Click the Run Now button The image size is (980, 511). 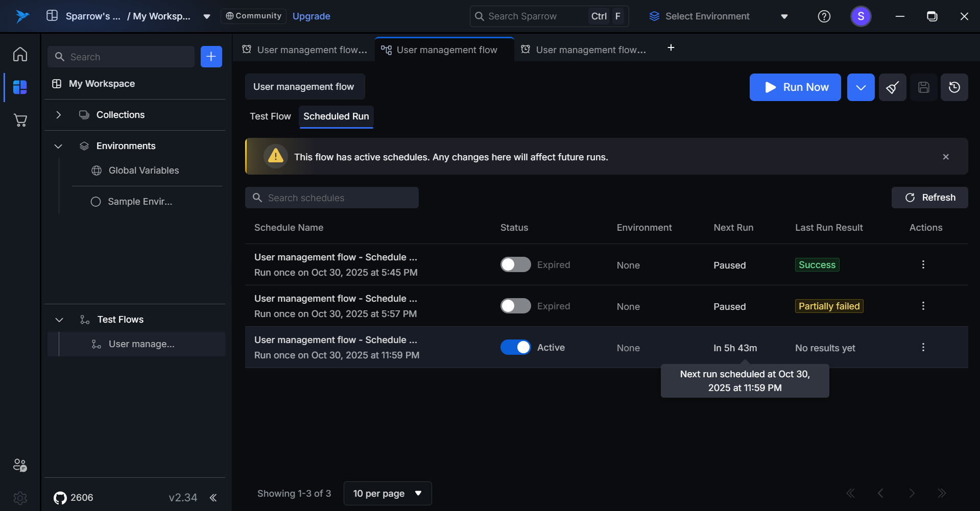point(795,87)
